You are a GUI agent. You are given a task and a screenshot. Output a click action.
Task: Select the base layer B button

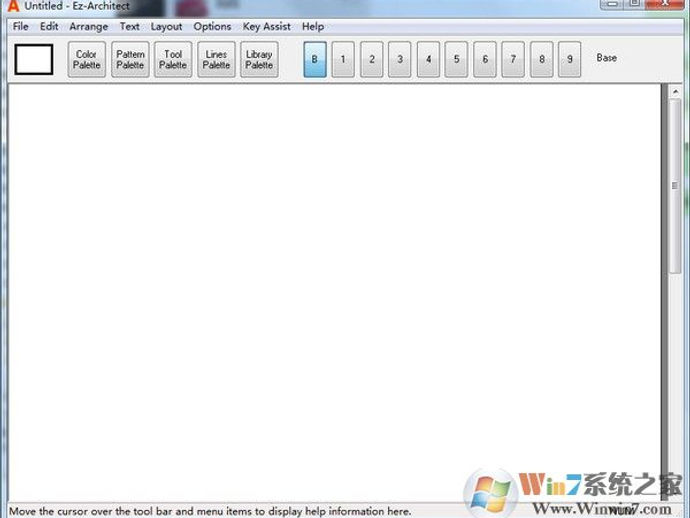point(315,59)
